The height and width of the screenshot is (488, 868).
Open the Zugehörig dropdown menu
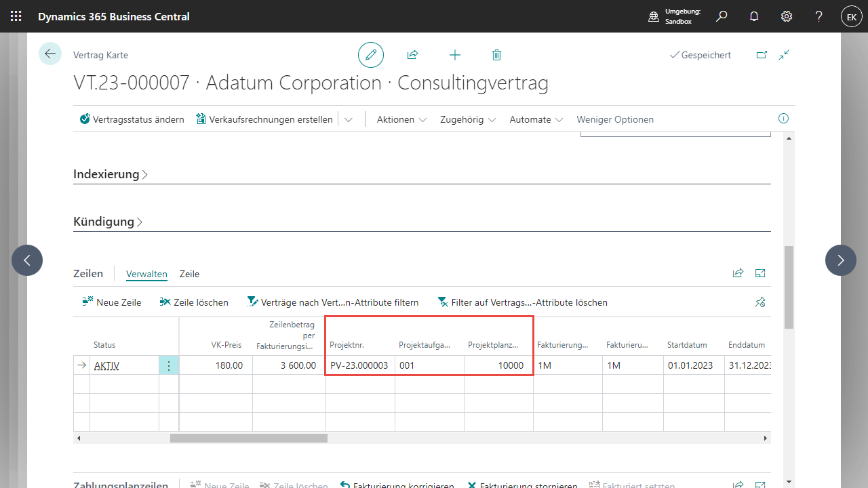click(x=468, y=119)
